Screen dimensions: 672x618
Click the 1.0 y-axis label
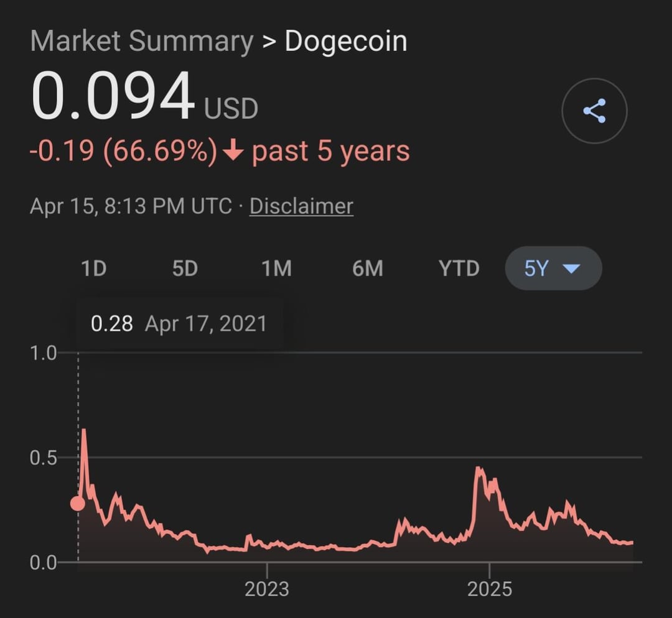click(43, 353)
